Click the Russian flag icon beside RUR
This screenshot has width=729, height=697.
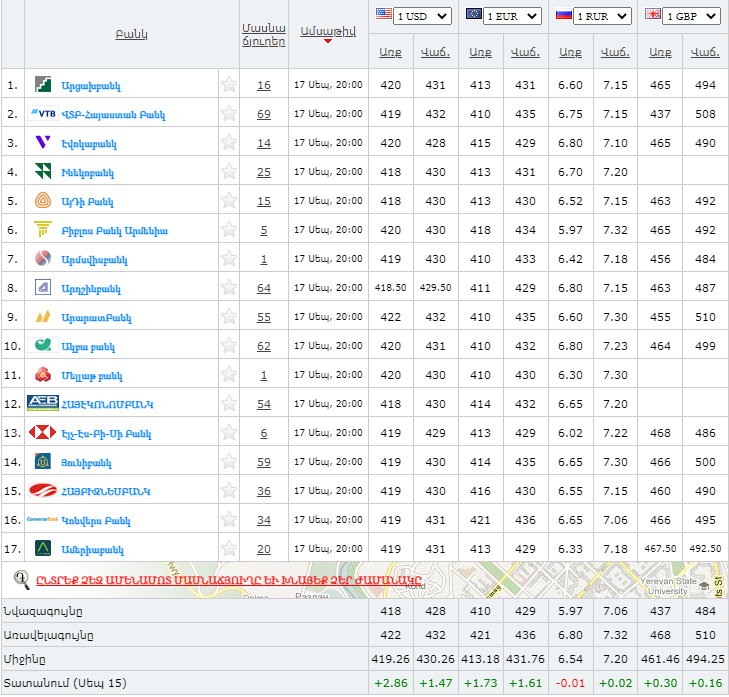[563, 15]
